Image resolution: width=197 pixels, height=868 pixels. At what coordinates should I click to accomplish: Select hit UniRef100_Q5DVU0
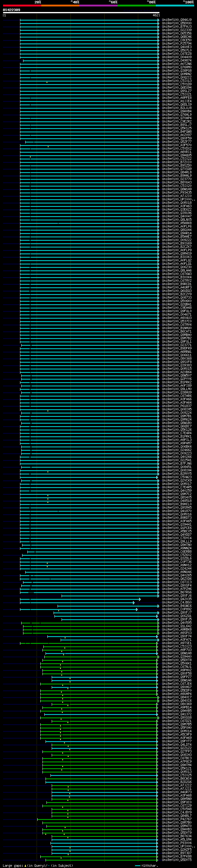(177, 23)
